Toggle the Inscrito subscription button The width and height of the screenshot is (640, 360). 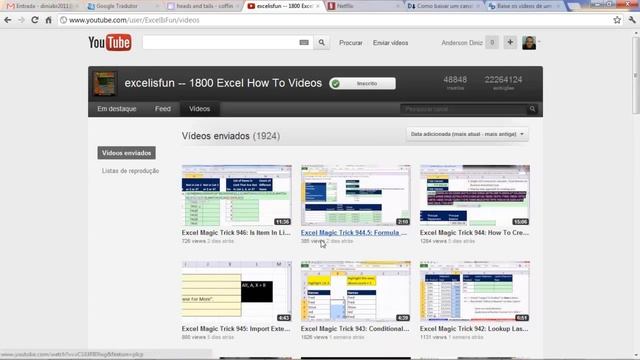point(362,83)
